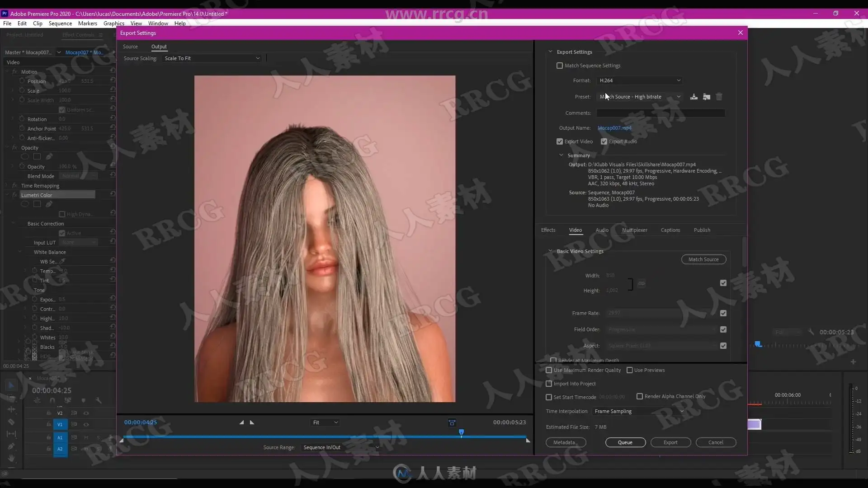Select the Razor tool in toolbar
The height and width of the screenshot is (488, 868).
click(11, 422)
